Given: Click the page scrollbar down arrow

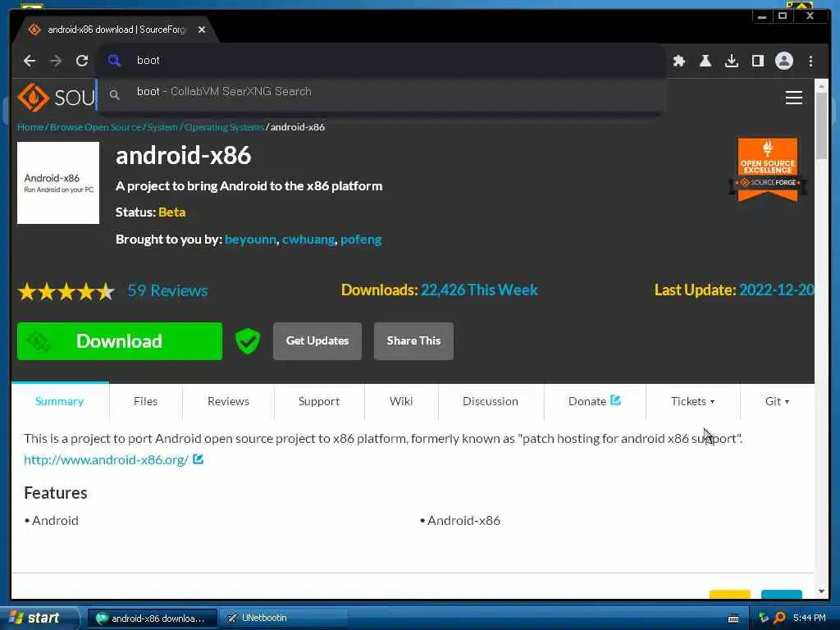Looking at the screenshot, I should pyautogui.click(x=821, y=591).
